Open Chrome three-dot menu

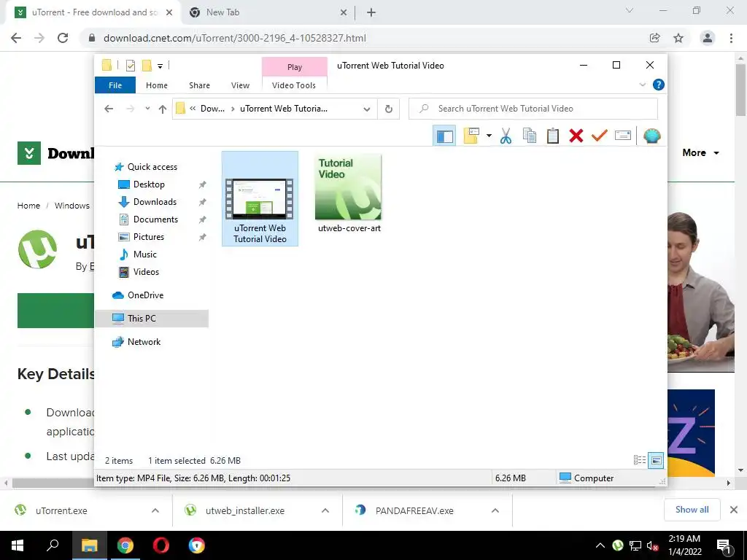731,38
